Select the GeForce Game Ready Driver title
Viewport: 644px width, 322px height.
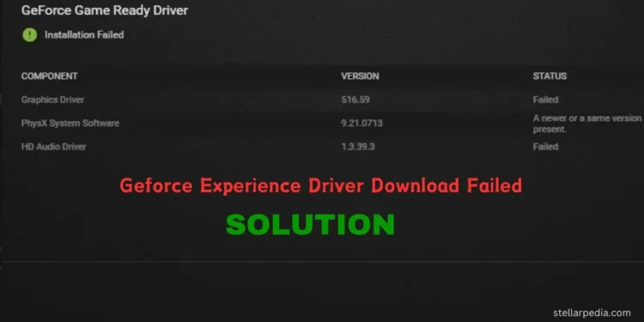105,10
